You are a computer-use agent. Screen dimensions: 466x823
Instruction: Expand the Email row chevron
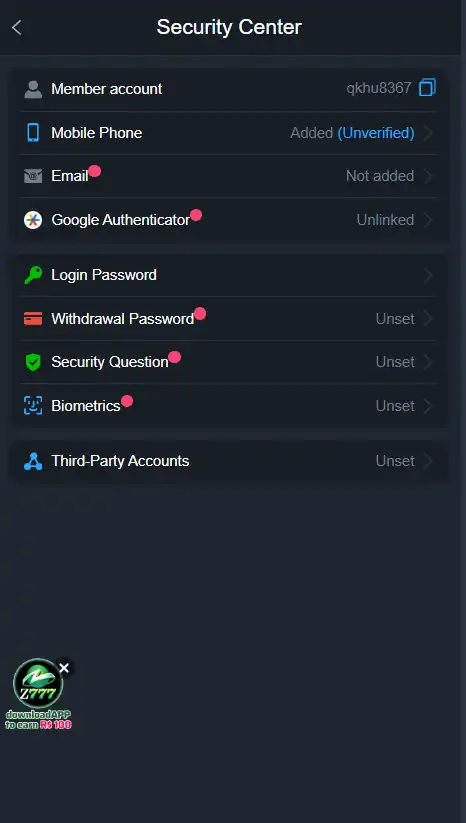coord(428,176)
